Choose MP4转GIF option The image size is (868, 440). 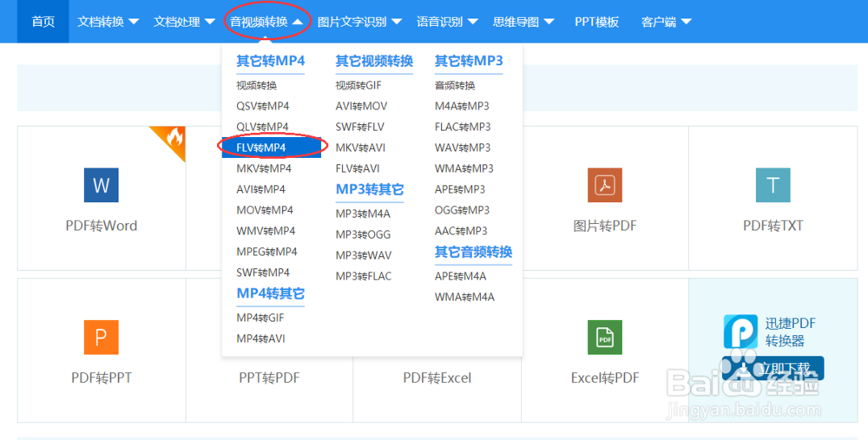tap(260, 318)
